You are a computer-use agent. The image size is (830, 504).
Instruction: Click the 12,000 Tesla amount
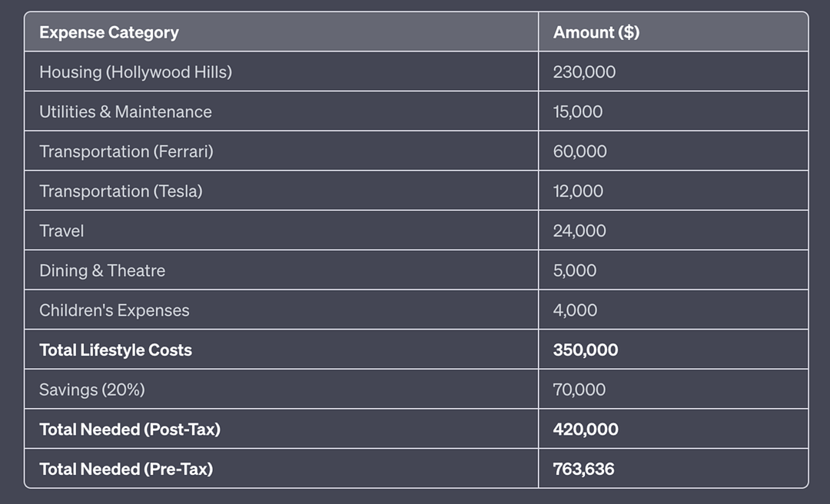point(578,191)
